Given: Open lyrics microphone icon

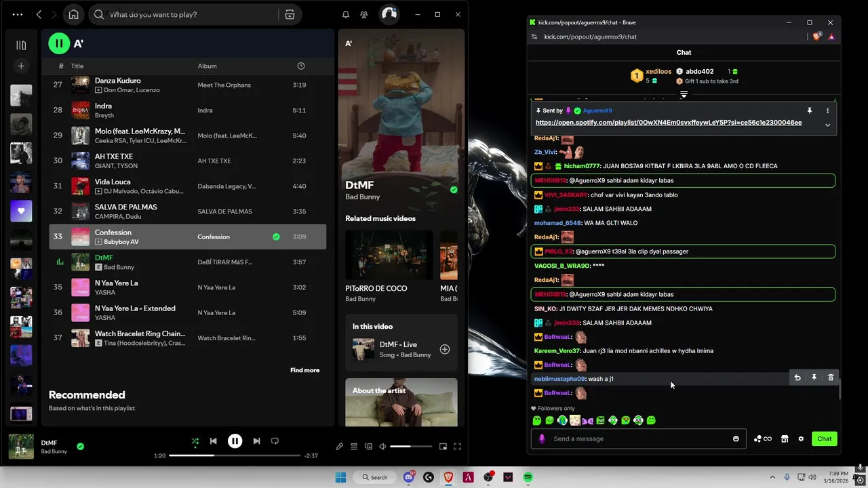Looking at the screenshot, I should coord(339,447).
